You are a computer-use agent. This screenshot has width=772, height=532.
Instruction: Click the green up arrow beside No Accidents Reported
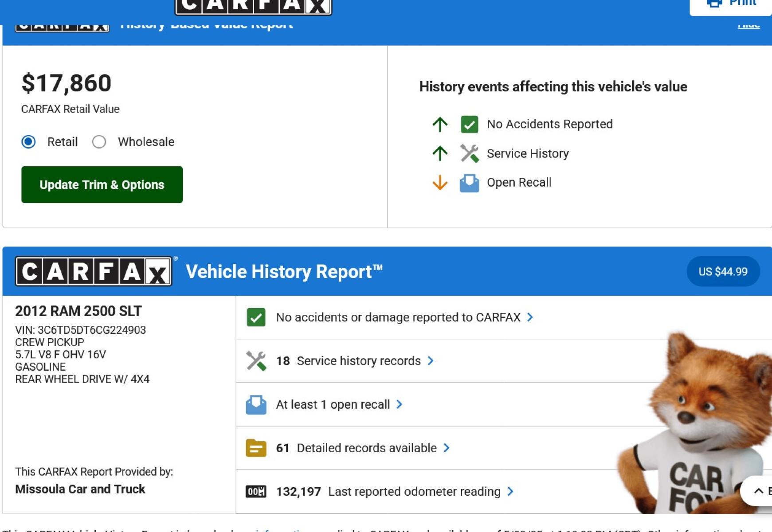[x=440, y=125]
